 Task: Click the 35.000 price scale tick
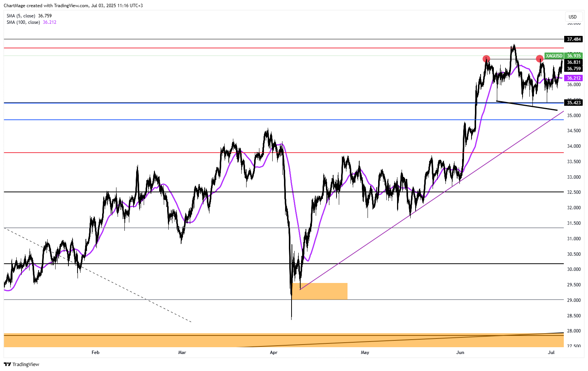pos(574,115)
